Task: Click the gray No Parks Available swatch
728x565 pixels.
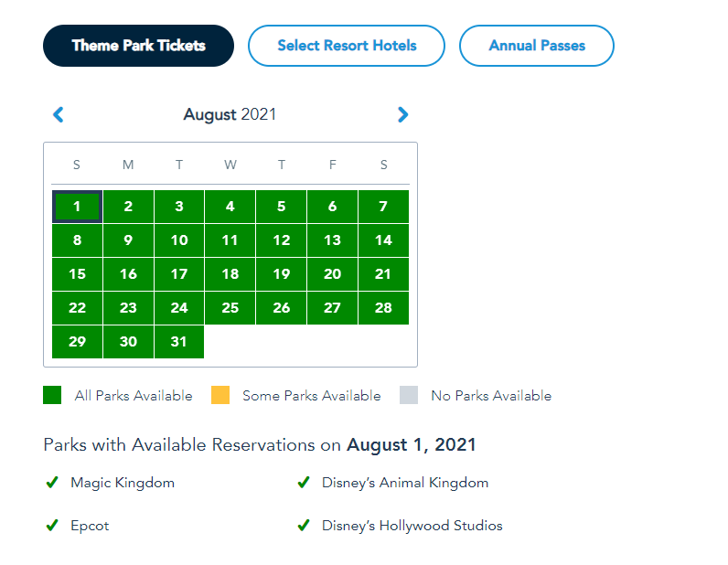Action: click(x=409, y=396)
